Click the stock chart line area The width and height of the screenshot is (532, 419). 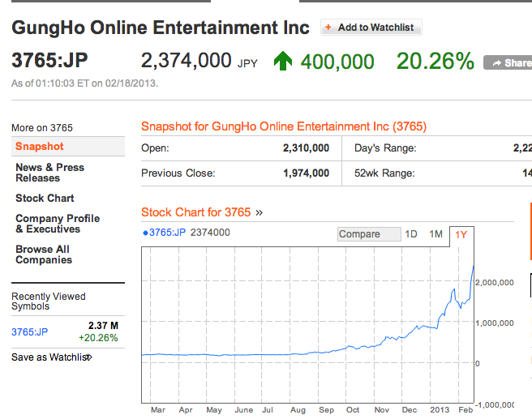coord(307,325)
